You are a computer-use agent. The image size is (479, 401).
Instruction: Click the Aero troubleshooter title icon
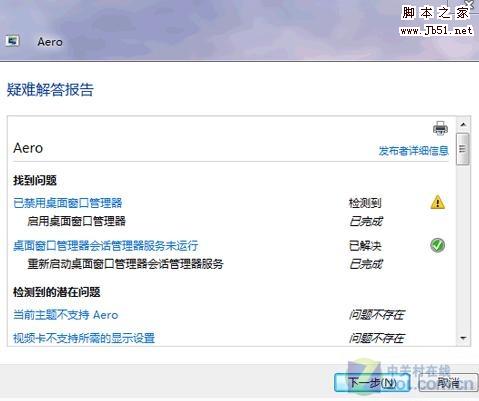12,41
